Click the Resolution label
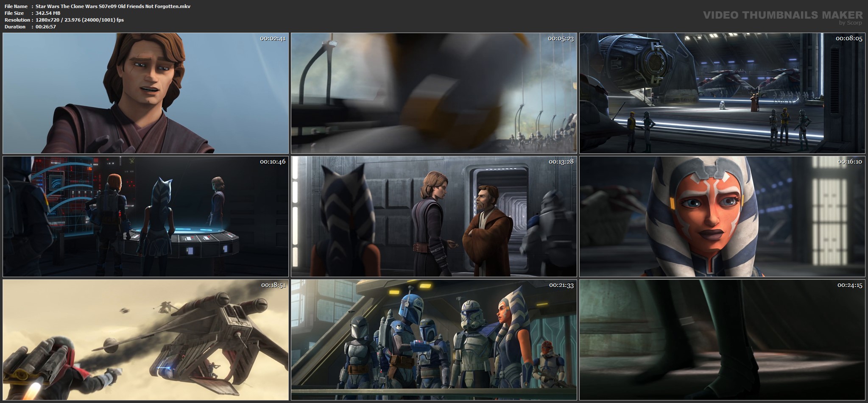 (x=17, y=20)
